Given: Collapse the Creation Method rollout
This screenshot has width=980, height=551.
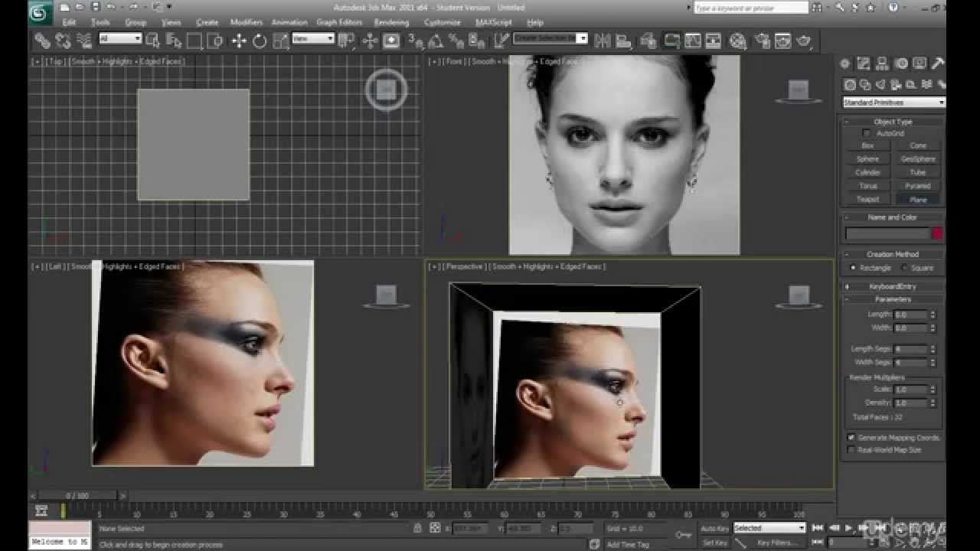Looking at the screenshot, I should (x=893, y=254).
